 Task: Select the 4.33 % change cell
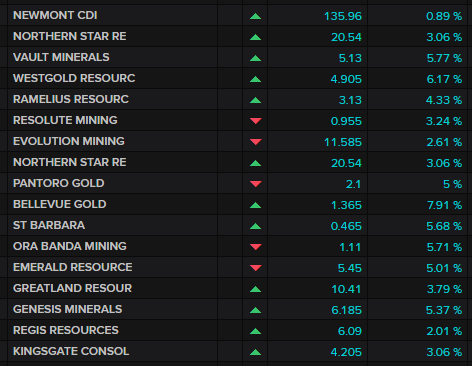(x=444, y=100)
